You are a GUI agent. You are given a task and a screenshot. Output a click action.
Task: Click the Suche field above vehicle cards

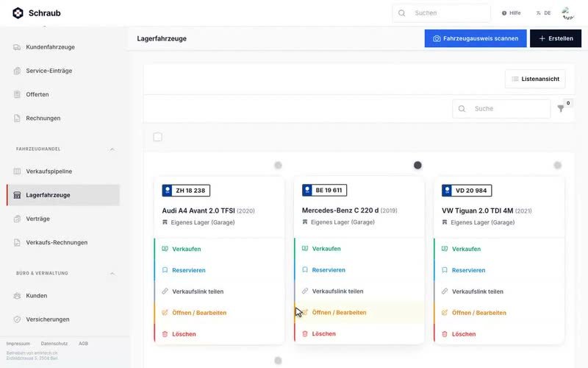tap(501, 108)
